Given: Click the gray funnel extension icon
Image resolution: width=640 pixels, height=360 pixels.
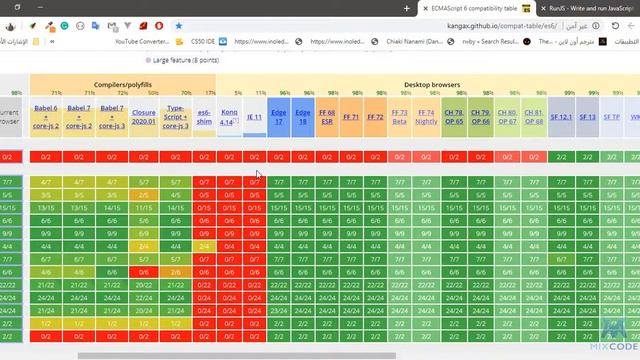Looking at the screenshot, I should (128, 26).
